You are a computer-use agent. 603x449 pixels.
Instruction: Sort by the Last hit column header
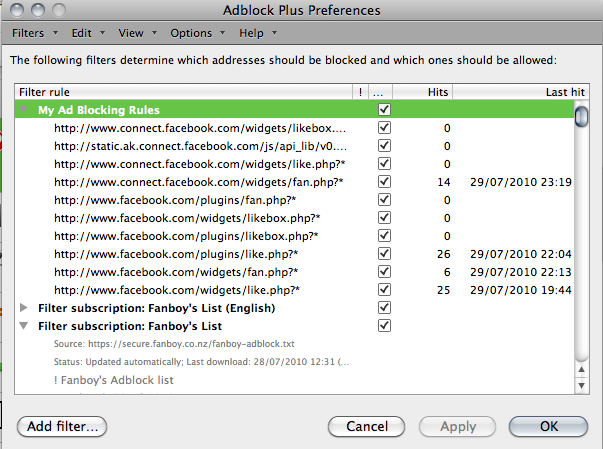pos(521,92)
